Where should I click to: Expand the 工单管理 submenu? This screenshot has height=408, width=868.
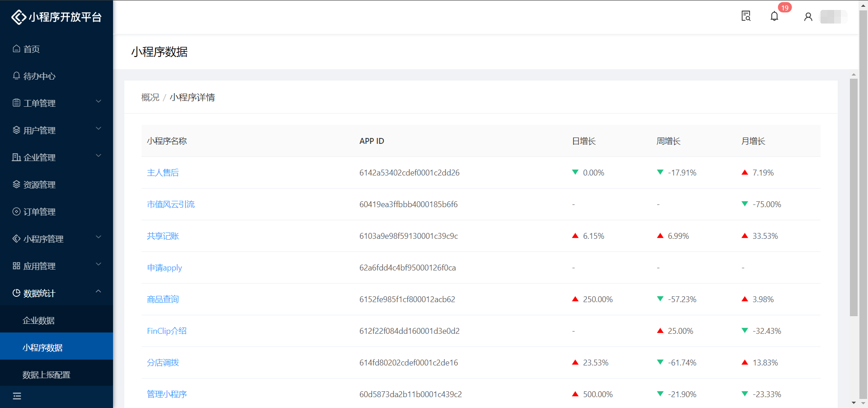point(99,102)
